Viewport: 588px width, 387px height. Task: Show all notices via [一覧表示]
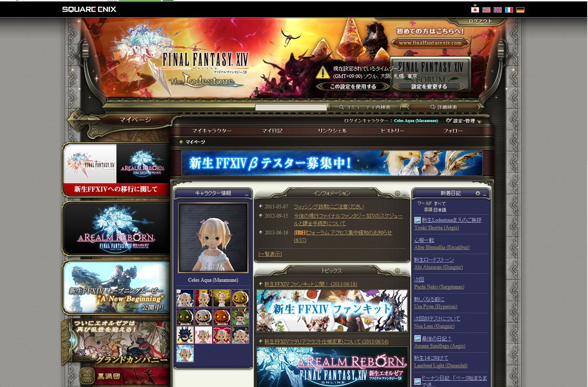coord(270,254)
